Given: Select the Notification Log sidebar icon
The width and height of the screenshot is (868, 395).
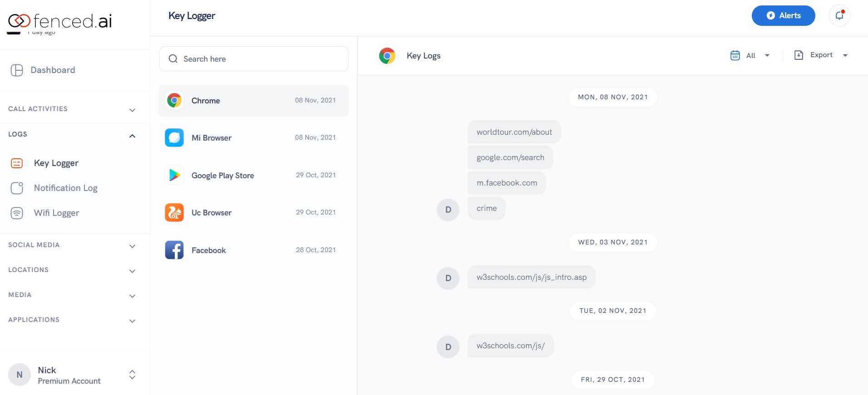Looking at the screenshot, I should pos(17,188).
